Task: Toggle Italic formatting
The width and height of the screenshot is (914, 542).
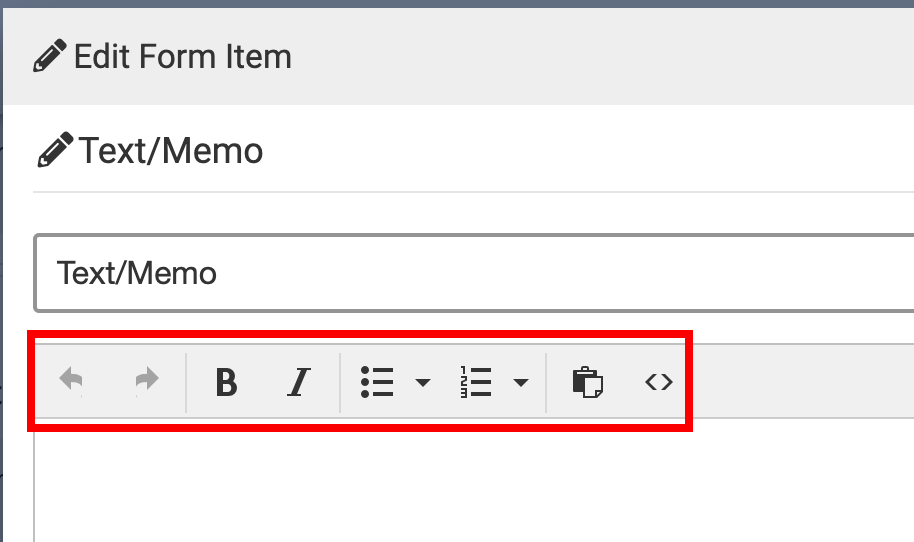Action: coord(298,382)
